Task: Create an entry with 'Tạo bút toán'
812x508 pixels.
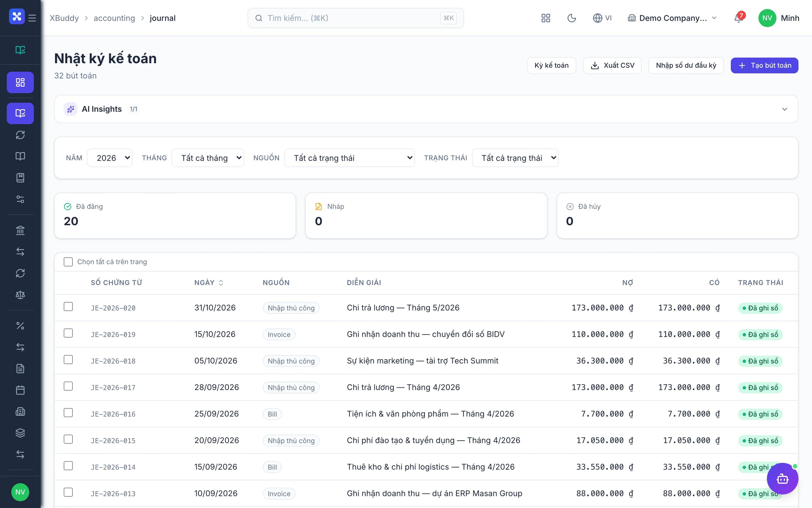Action: [764, 65]
